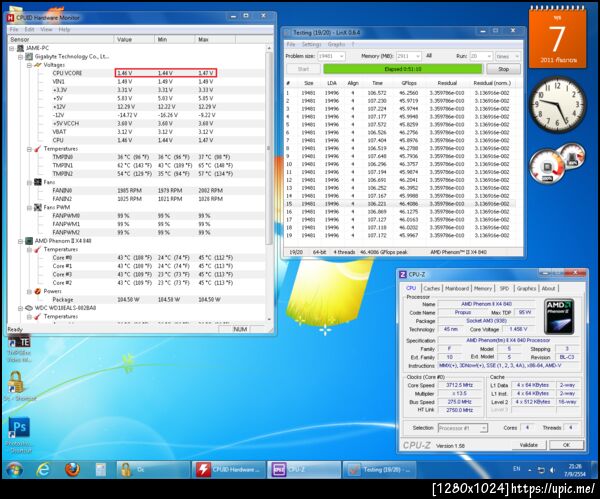Switch to the Graphics tab in CPU-Z
Viewport: 600px width, 499px height.
coord(526,288)
